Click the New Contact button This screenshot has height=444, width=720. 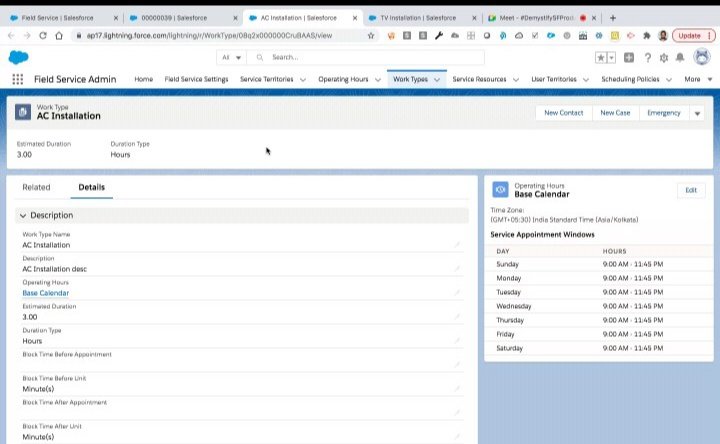click(563, 113)
